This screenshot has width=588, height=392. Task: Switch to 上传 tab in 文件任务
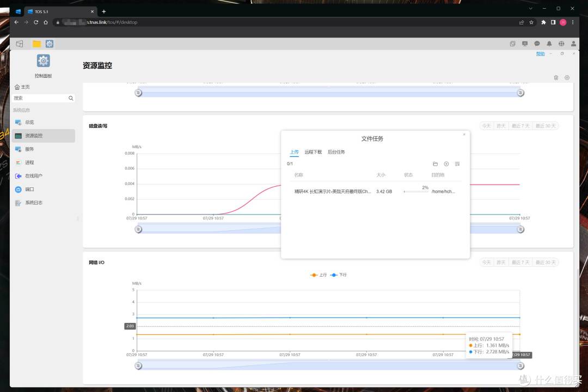(295, 152)
